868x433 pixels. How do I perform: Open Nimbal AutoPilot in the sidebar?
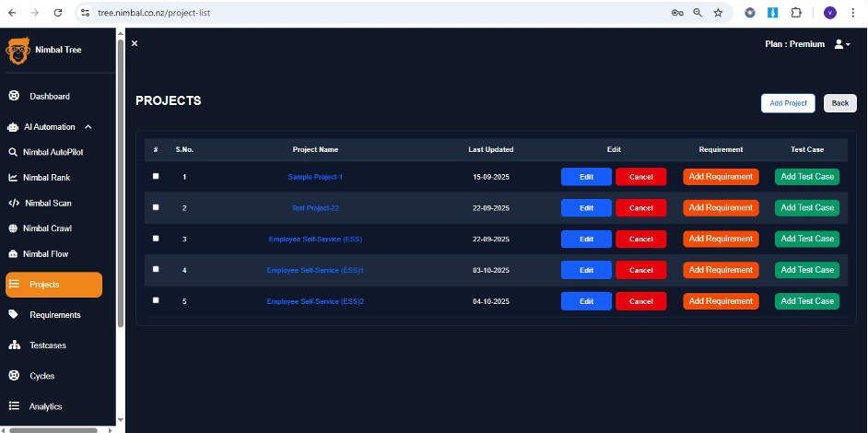[x=53, y=152]
